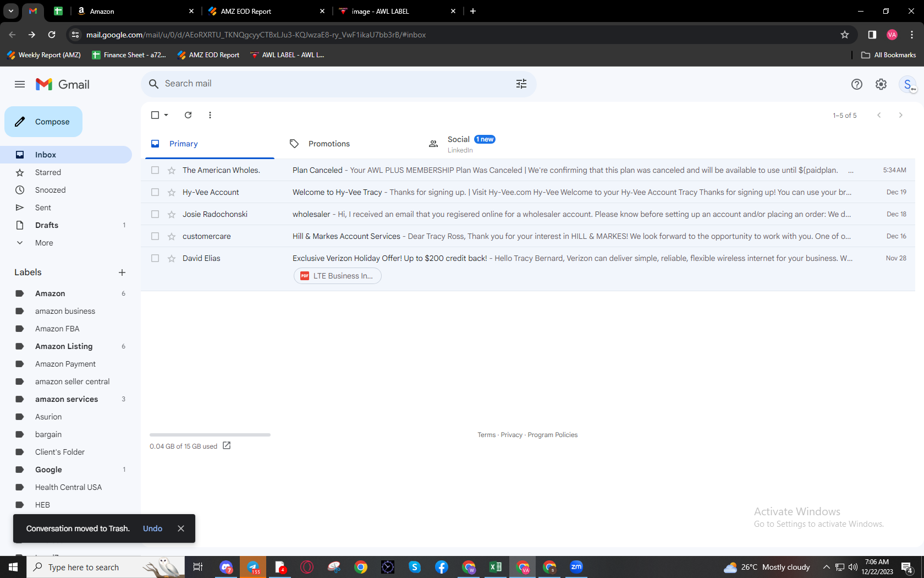This screenshot has width=924, height=578.
Task: Open a new browser tab
Action: 473,11
